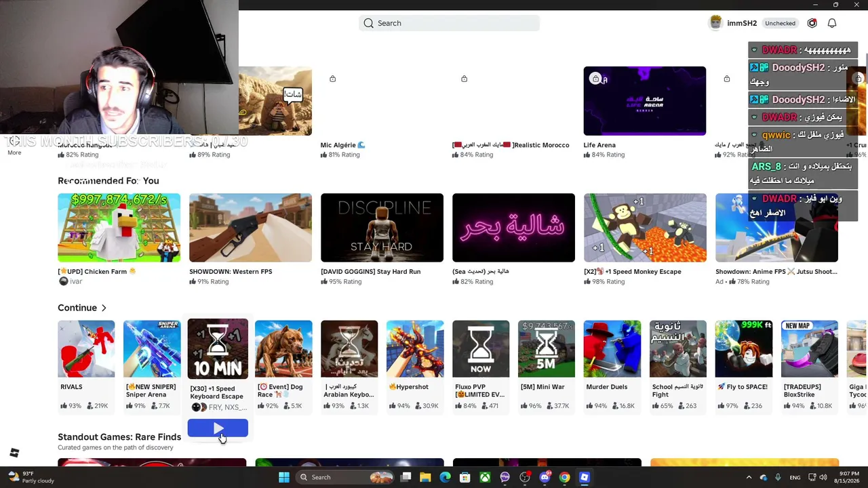The width and height of the screenshot is (868, 488).
Task: Play the +1 Speed Keyboard Escape game
Action: pyautogui.click(x=218, y=428)
